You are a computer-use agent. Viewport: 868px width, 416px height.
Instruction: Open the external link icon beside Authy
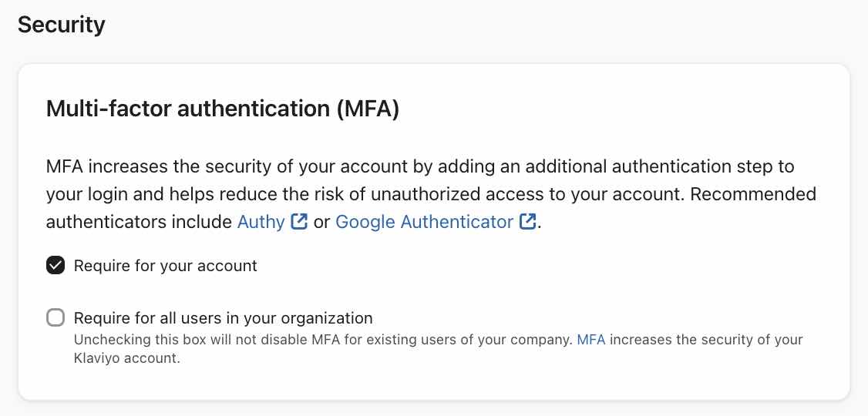[x=299, y=222]
